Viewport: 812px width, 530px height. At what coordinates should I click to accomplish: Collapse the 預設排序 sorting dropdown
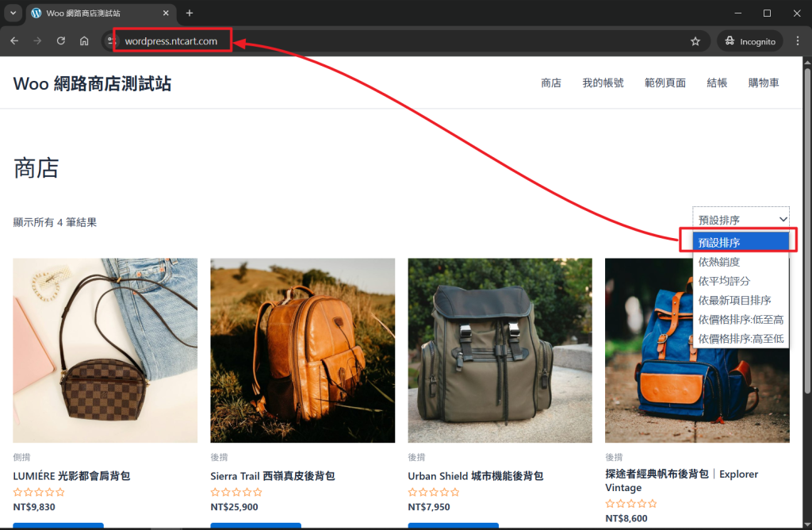pyautogui.click(x=741, y=219)
